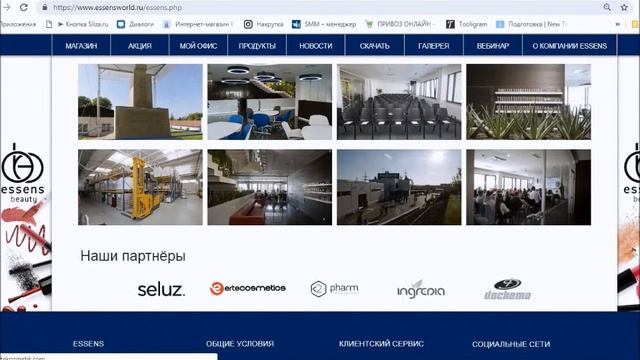Open the ВЕБИНАР menu item

[493, 46]
